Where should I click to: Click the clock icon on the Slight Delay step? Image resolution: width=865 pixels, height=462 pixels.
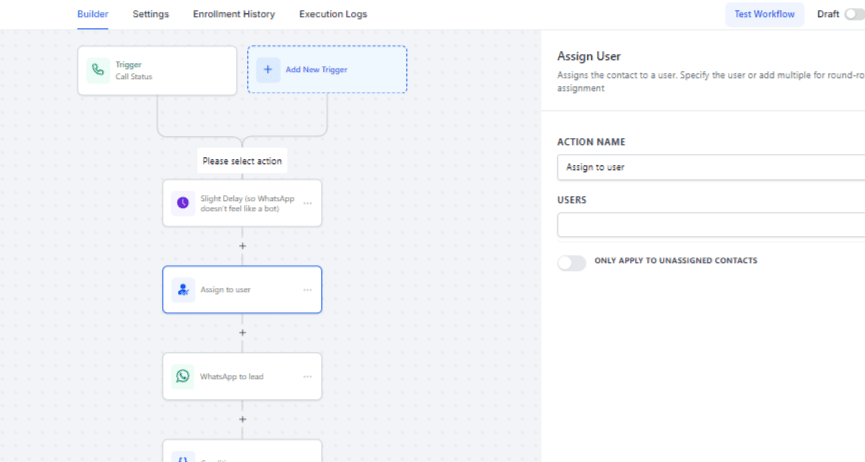(x=183, y=203)
